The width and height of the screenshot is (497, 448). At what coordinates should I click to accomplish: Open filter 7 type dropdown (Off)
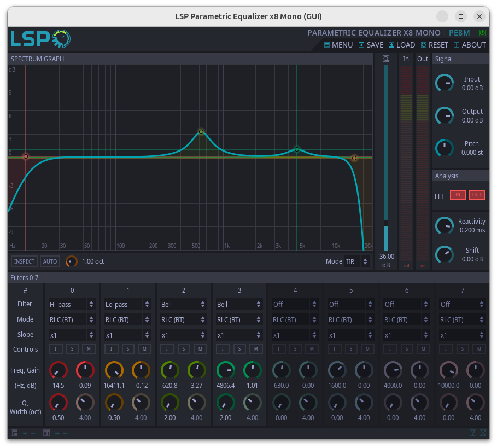[x=462, y=304]
